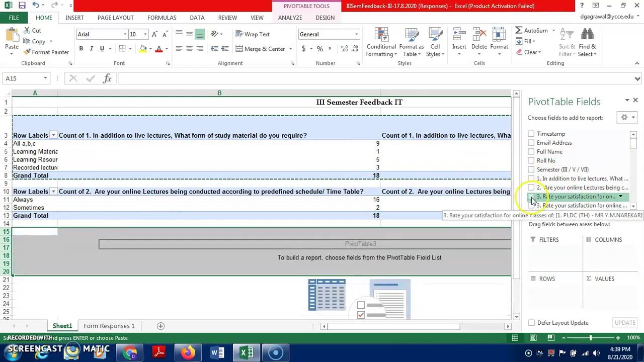
Task: Open PivotTable Fields pane options arrow
Action: click(627, 101)
